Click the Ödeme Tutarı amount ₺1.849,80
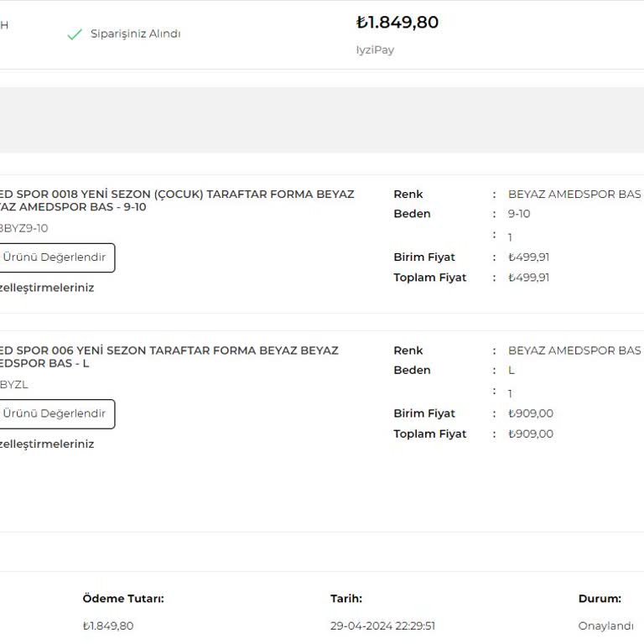The image size is (644, 644). tap(107, 626)
